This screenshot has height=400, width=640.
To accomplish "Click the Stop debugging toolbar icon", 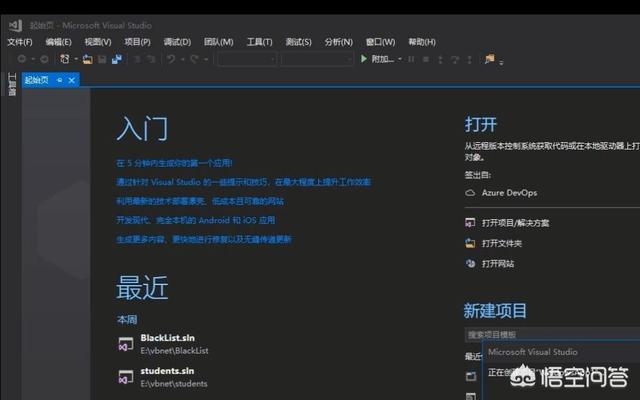I will click(x=426, y=59).
